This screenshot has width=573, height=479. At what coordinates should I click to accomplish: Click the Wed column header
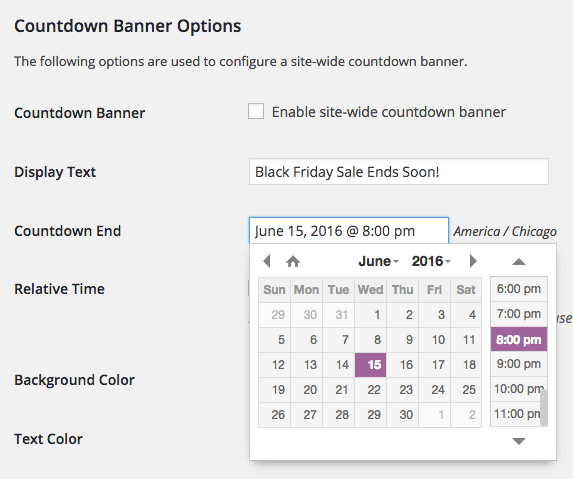coord(371,290)
